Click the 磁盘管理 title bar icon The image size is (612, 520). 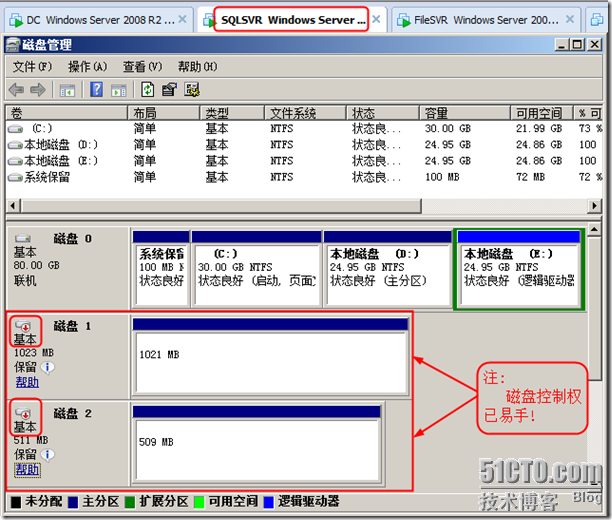point(13,45)
